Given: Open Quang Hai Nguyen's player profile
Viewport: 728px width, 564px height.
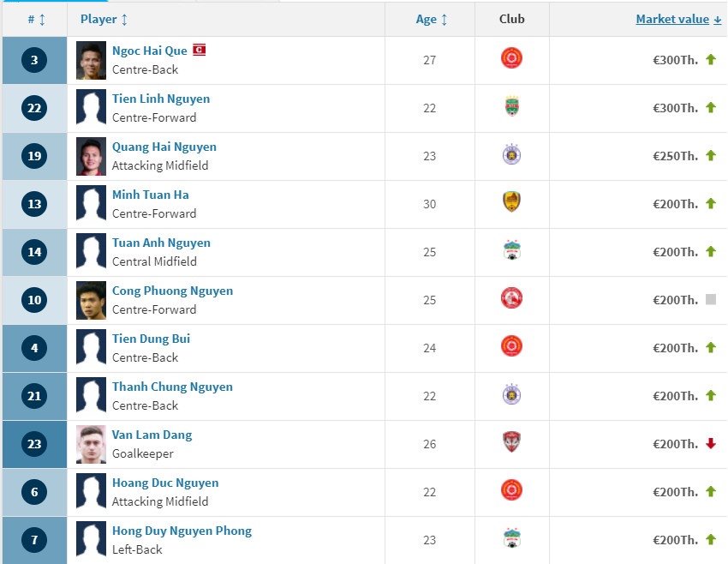Looking at the screenshot, I should pyautogui.click(x=164, y=147).
